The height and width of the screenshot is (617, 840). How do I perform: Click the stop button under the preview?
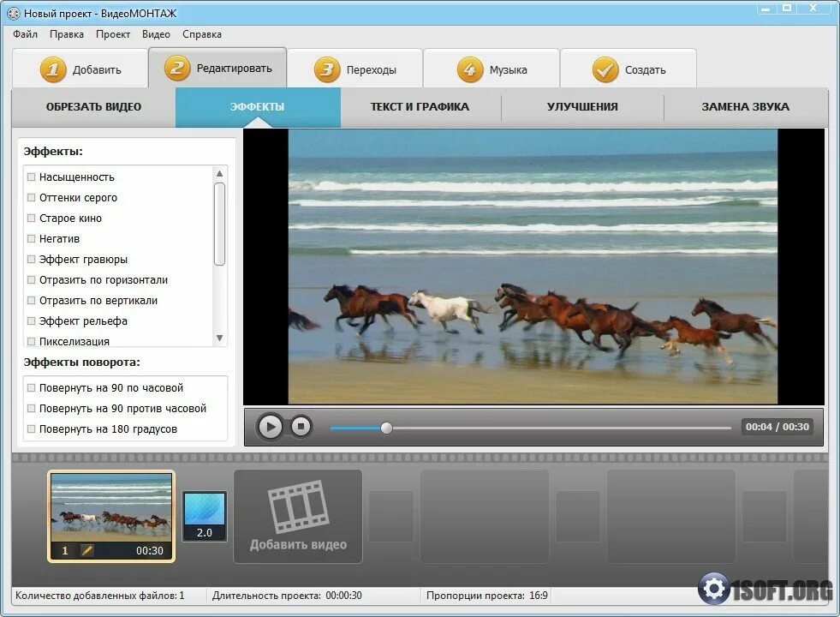click(x=301, y=427)
